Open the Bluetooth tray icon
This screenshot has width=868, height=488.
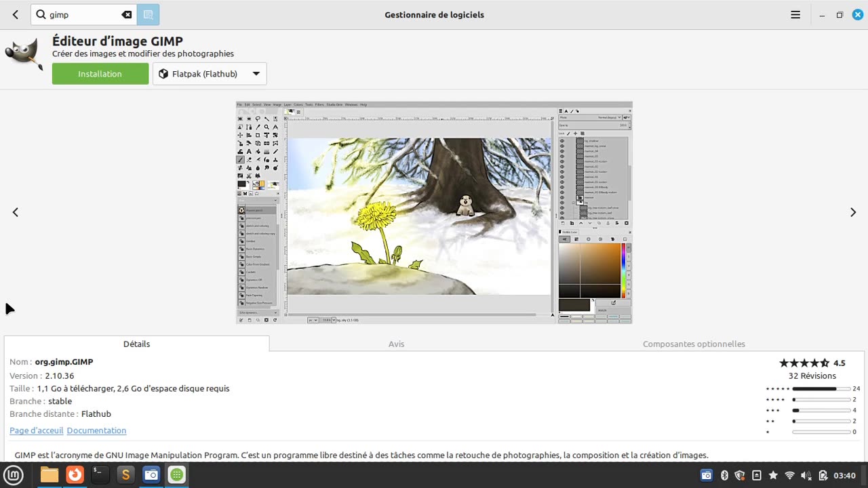[x=724, y=475]
